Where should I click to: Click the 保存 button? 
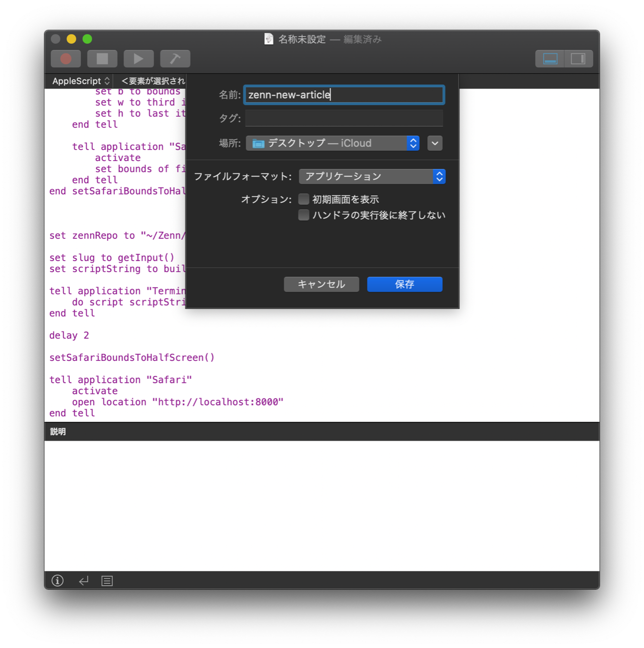pos(405,284)
